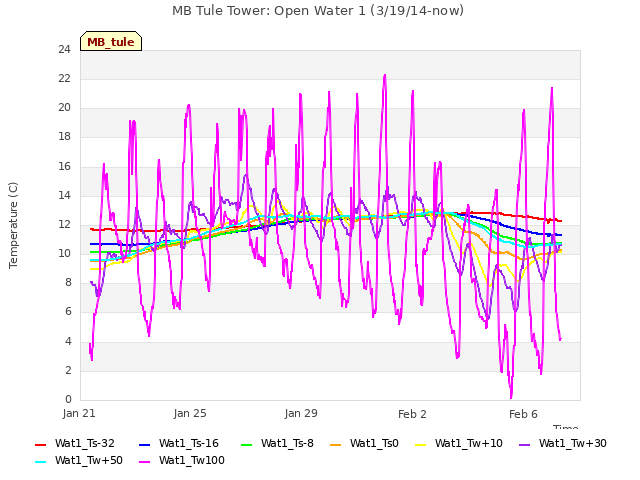This screenshot has width=640, height=480.
Task: Click the 0 y-axis tick label
Action: pyautogui.click(x=68, y=399)
